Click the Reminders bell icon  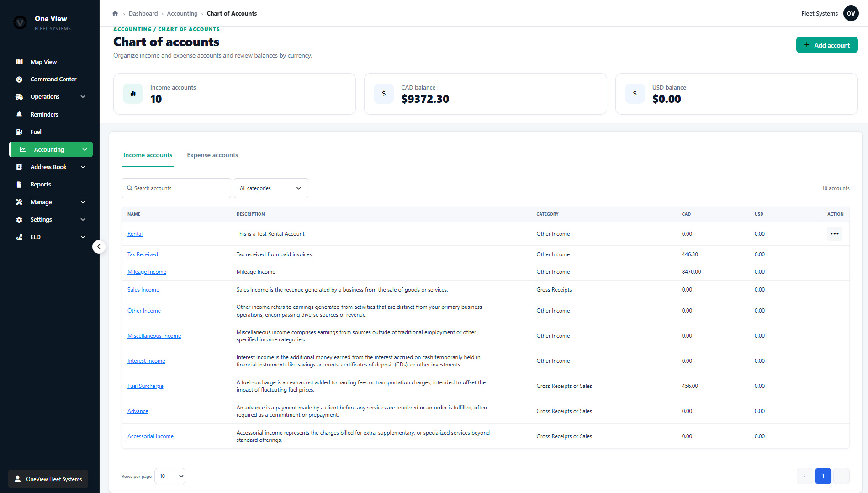coord(19,114)
